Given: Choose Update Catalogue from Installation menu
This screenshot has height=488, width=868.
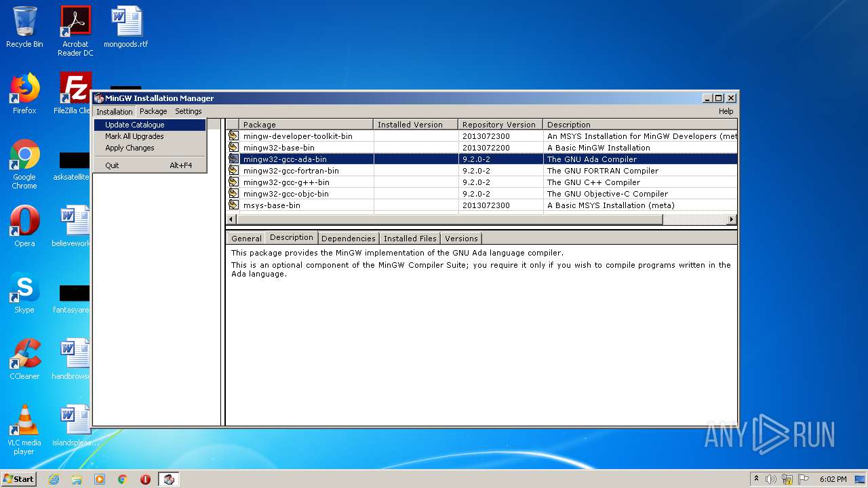Looking at the screenshot, I should click(x=150, y=125).
